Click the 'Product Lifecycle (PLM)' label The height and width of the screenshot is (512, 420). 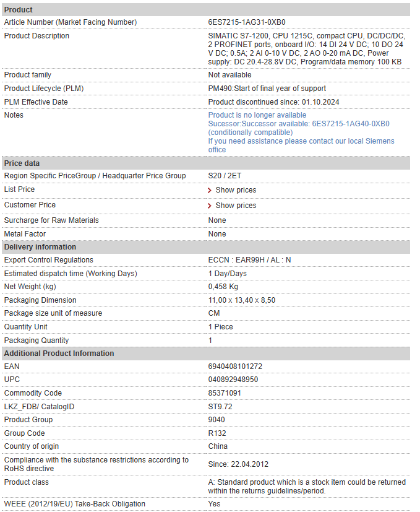[44, 89]
